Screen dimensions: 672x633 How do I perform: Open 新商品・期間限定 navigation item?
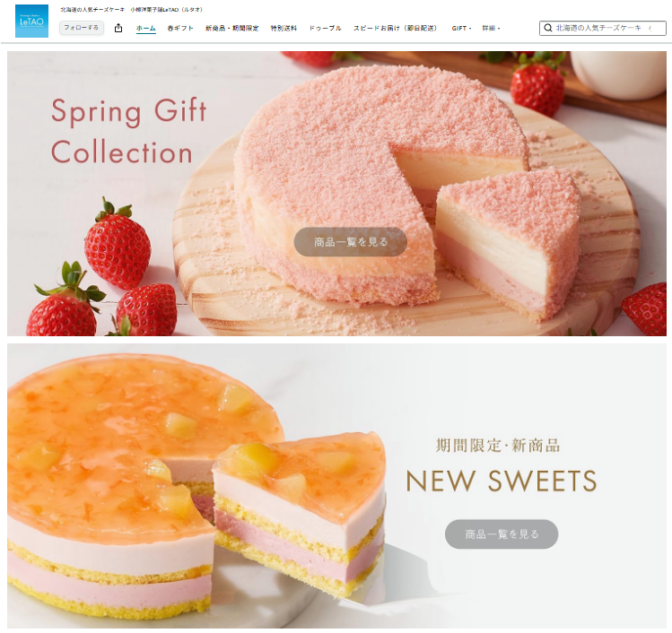(x=231, y=29)
